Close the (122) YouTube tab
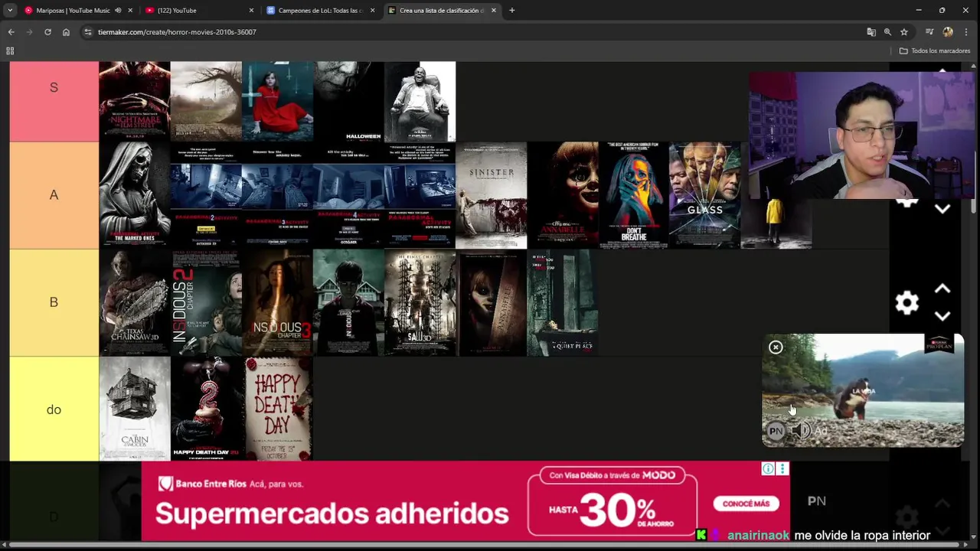 pyautogui.click(x=251, y=11)
